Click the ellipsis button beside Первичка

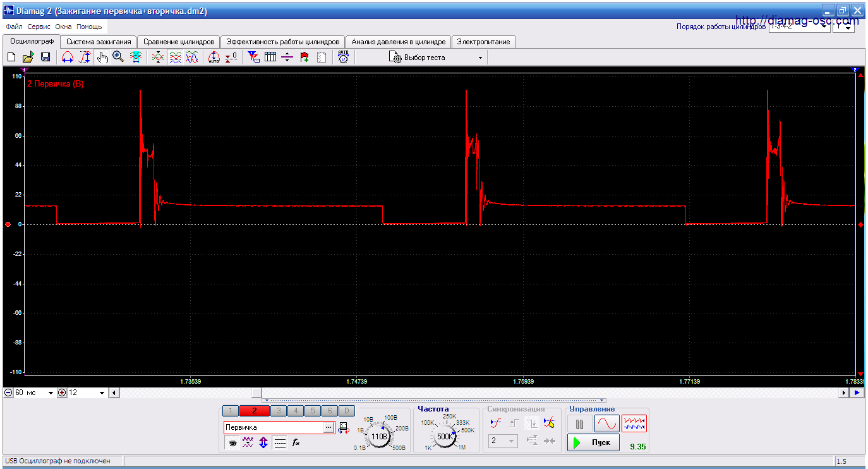pyautogui.click(x=328, y=428)
